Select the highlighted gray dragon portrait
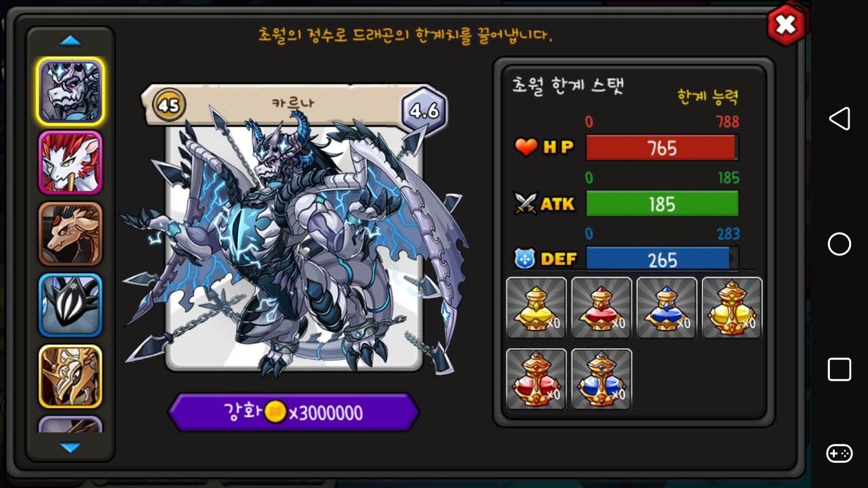 (x=71, y=91)
